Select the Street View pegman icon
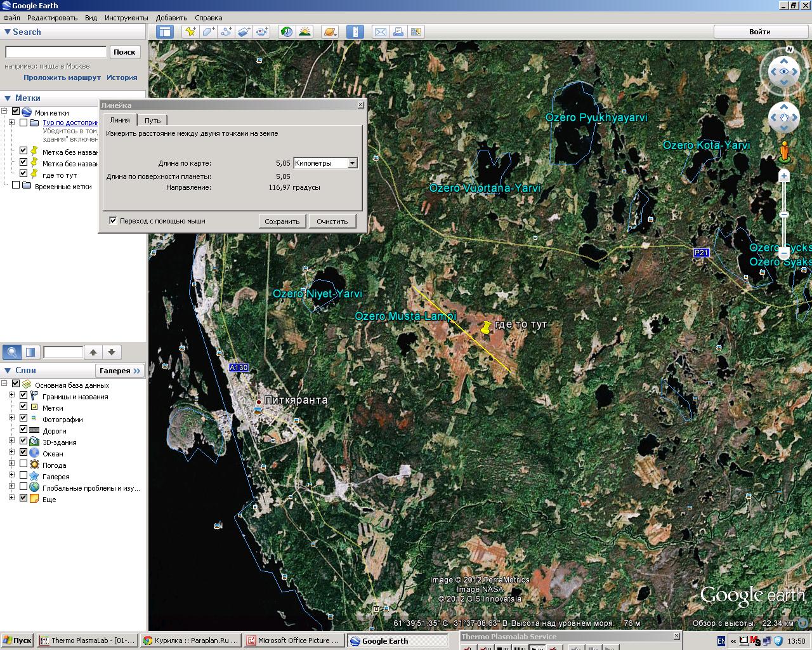812x650 pixels. pos(784,152)
